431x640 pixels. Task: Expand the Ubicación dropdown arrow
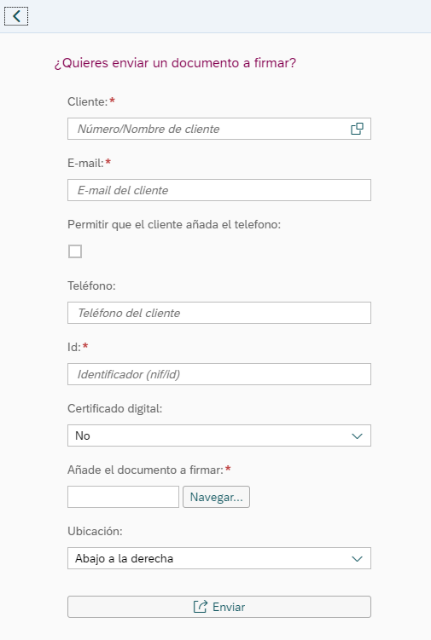(x=357, y=558)
